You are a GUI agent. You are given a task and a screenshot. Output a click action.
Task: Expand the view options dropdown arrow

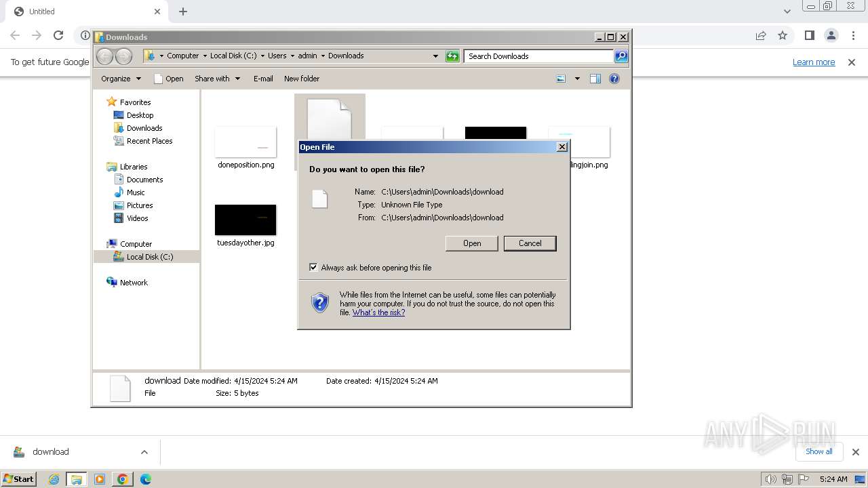577,79
